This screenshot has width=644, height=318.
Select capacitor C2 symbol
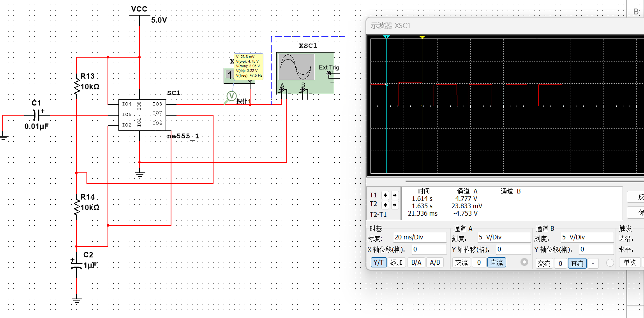coord(76,265)
